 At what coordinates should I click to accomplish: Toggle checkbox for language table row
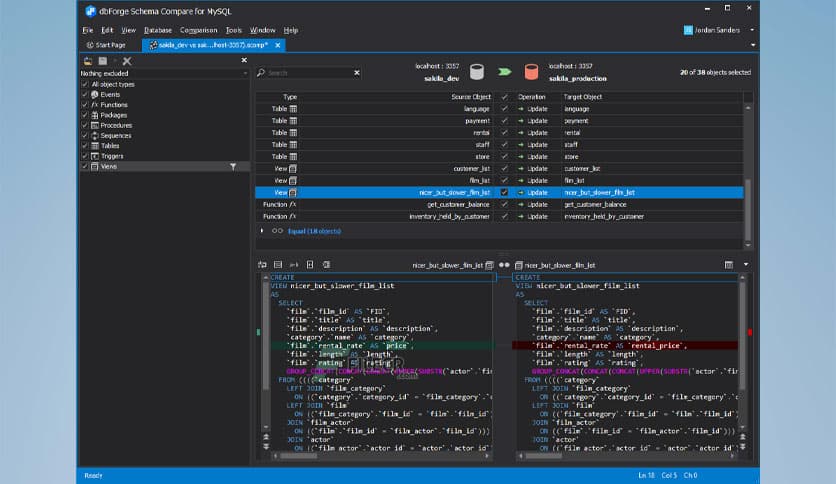pyautogui.click(x=504, y=109)
